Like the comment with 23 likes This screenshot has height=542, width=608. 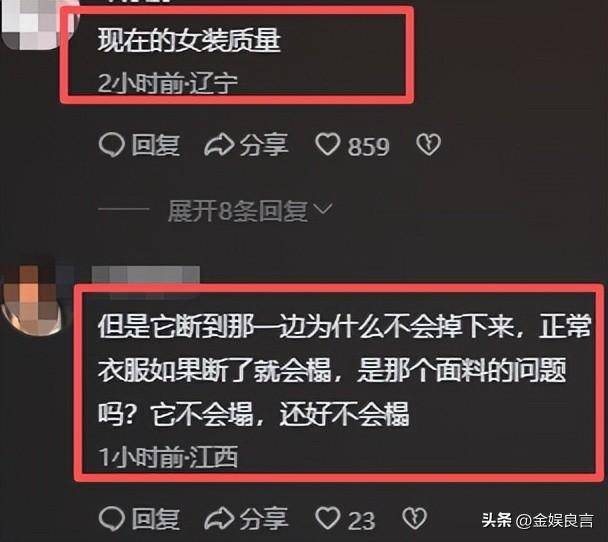coord(328,518)
